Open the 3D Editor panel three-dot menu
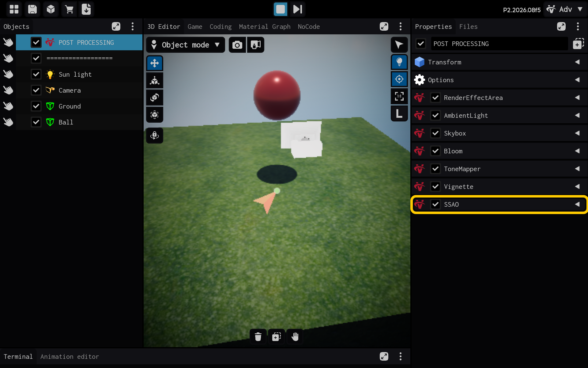This screenshot has width=588, height=368. (401, 27)
